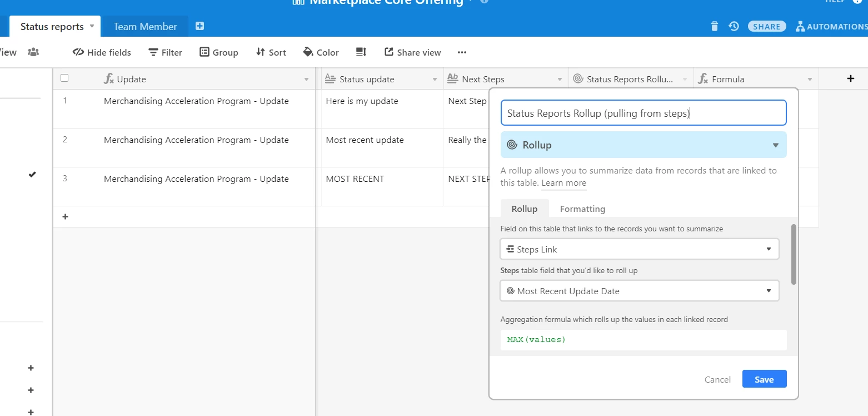Open Next Steps column dropdown arrow
This screenshot has height=416, width=868.
560,80
